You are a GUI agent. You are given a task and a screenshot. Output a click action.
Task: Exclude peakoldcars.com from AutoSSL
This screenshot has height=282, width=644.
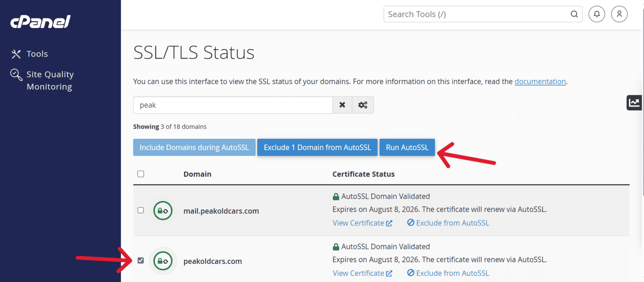(x=448, y=273)
